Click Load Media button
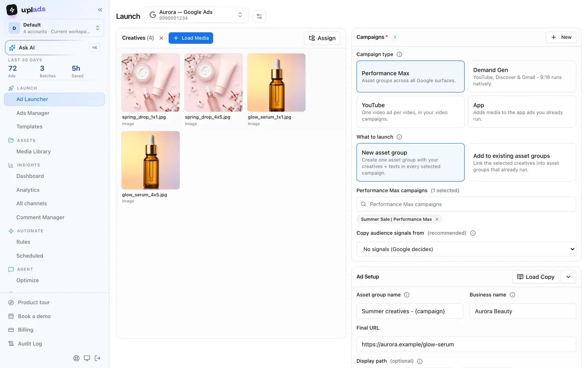Viewport: 588px width, 368px height. (x=191, y=38)
